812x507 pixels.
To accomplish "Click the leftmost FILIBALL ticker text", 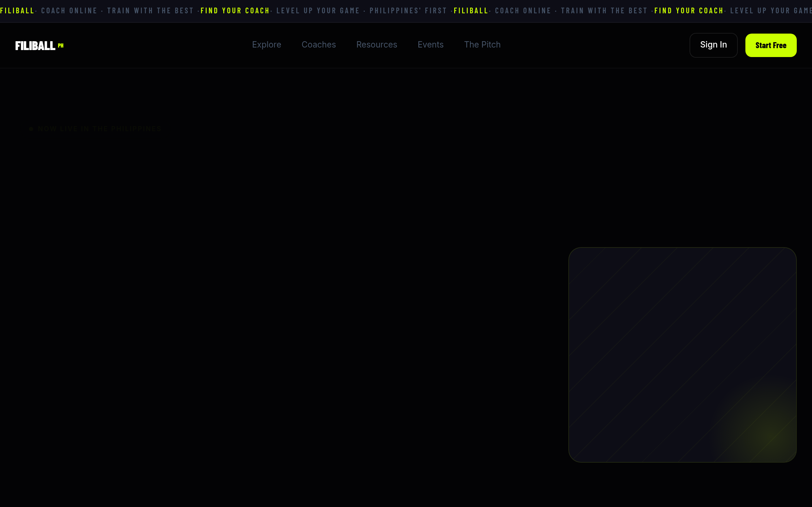I will point(17,11).
